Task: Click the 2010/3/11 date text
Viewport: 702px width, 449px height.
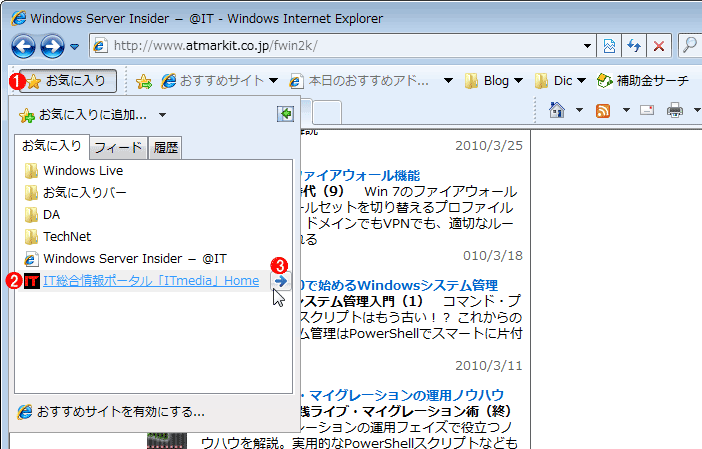Action: (x=489, y=366)
